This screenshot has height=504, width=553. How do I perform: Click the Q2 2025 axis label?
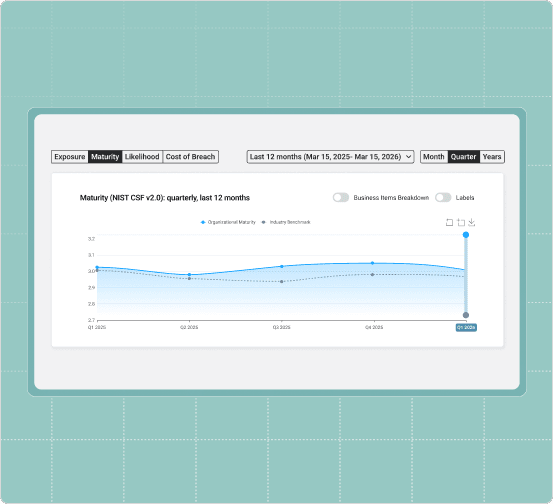click(x=189, y=327)
